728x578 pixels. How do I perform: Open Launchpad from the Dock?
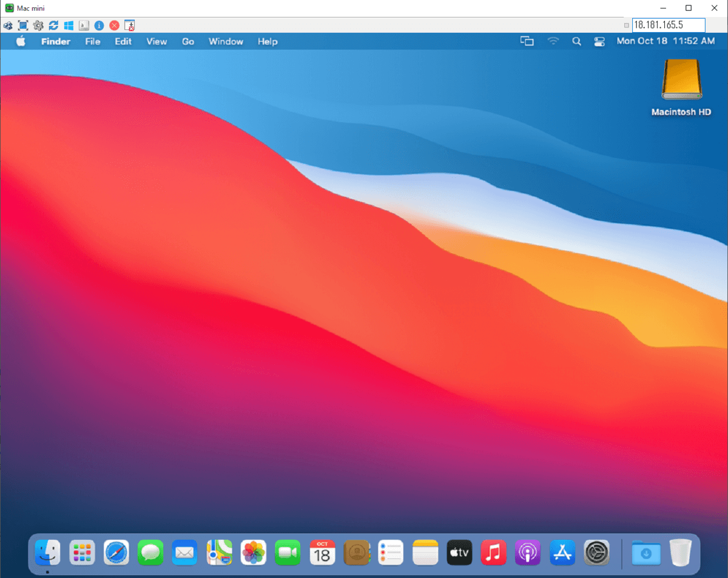pos(81,552)
